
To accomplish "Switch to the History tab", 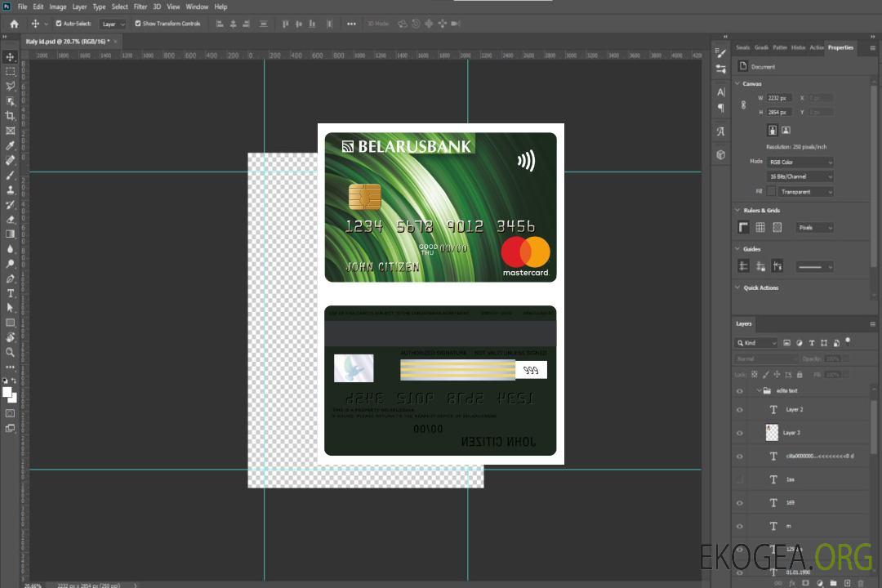I will [798, 48].
